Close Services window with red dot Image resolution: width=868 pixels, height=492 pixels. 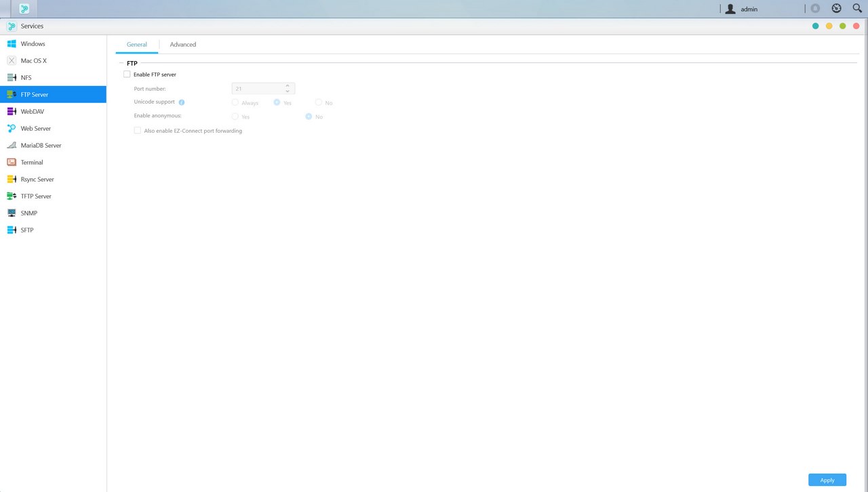pos(856,26)
